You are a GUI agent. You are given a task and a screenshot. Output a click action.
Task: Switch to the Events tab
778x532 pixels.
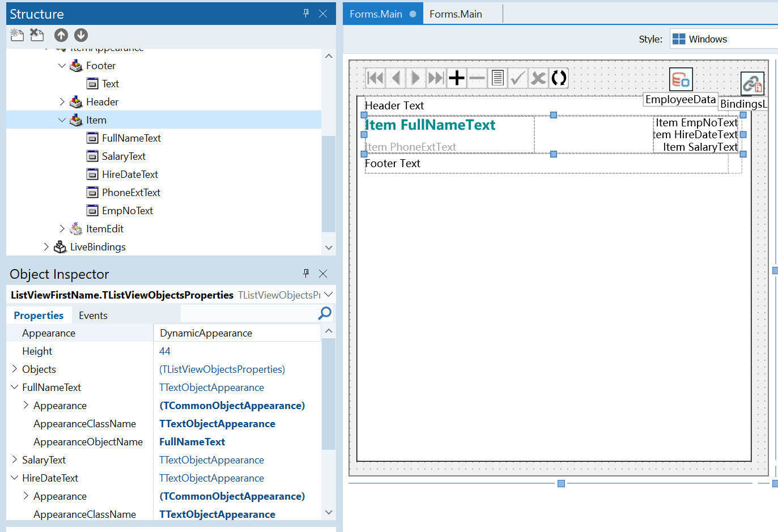pyautogui.click(x=93, y=316)
